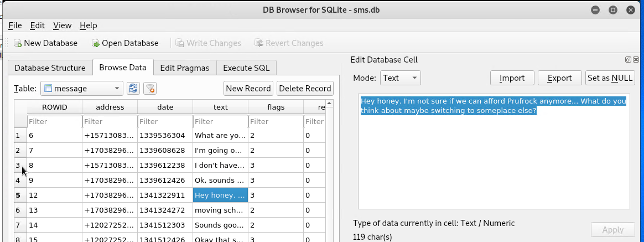Focus the filter field under address column
The height and width of the screenshot is (242, 644).
coord(110,122)
